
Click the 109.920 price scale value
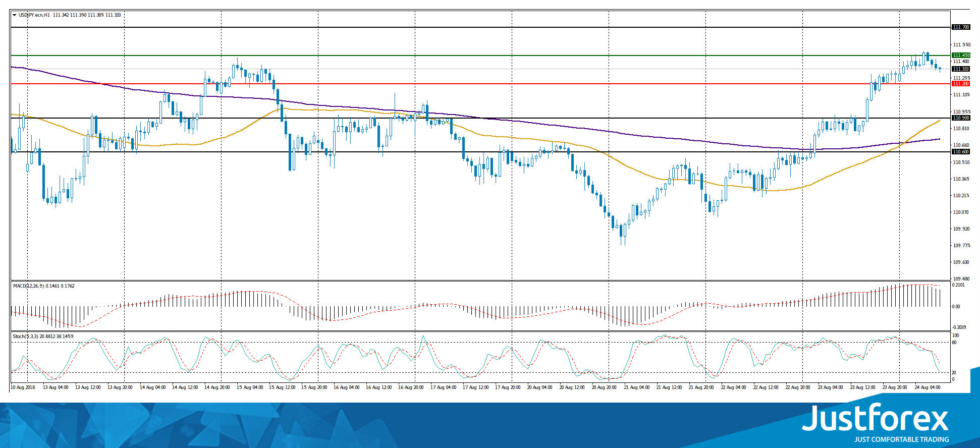click(x=961, y=229)
